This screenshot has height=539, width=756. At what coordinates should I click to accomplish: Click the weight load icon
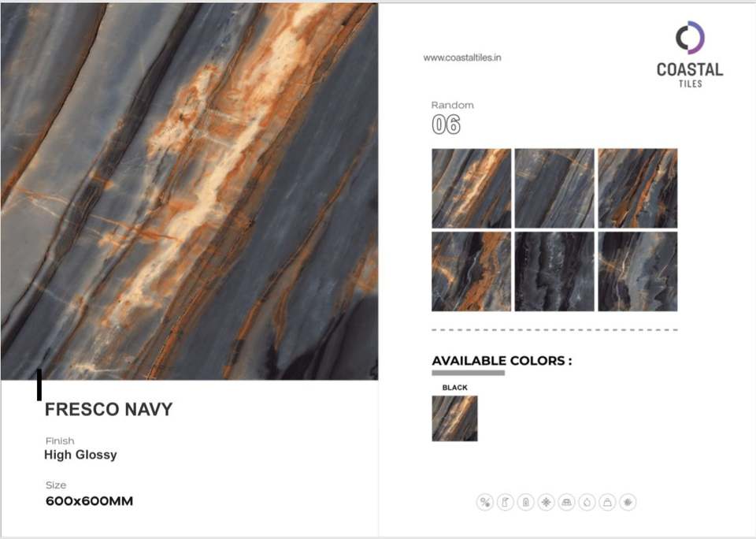tap(607, 502)
